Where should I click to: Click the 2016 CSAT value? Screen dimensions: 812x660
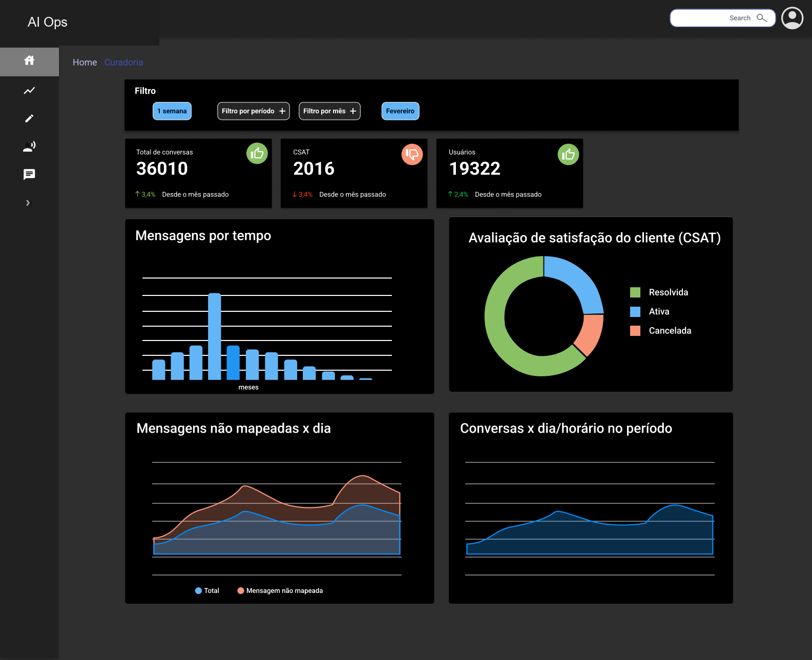pos(314,169)
